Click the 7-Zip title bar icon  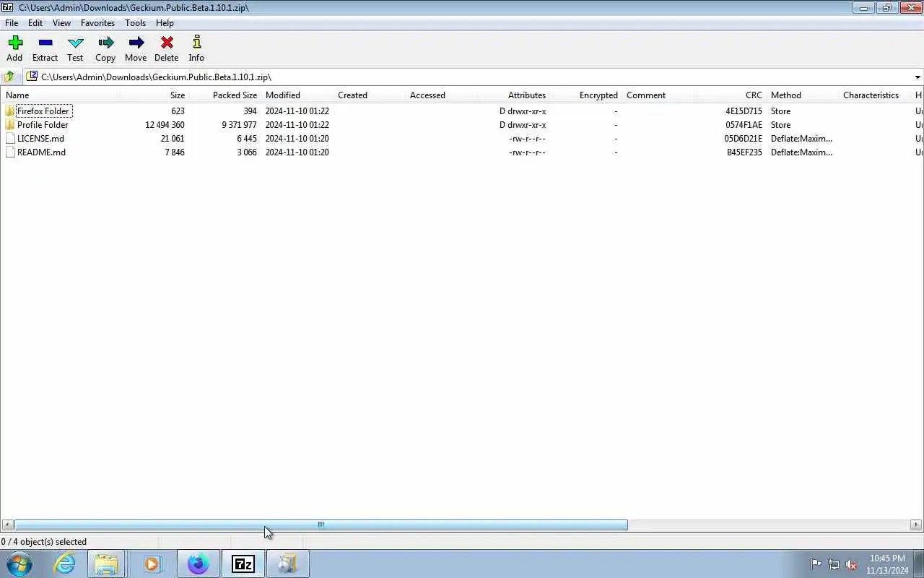pos(7,7)
